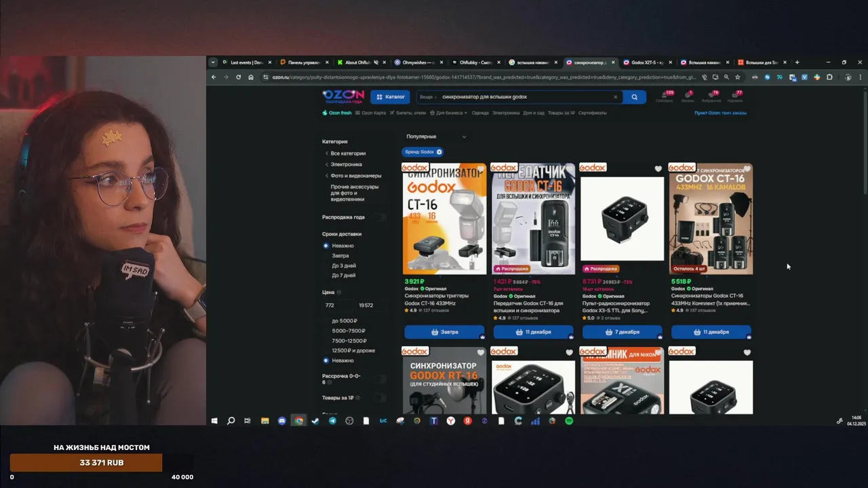Open Godox CT-16 433MHz triggers thumbnail

click(444, 219)
